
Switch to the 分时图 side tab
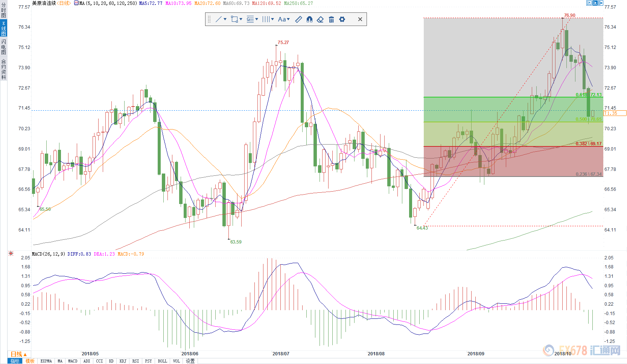point(3,11)
